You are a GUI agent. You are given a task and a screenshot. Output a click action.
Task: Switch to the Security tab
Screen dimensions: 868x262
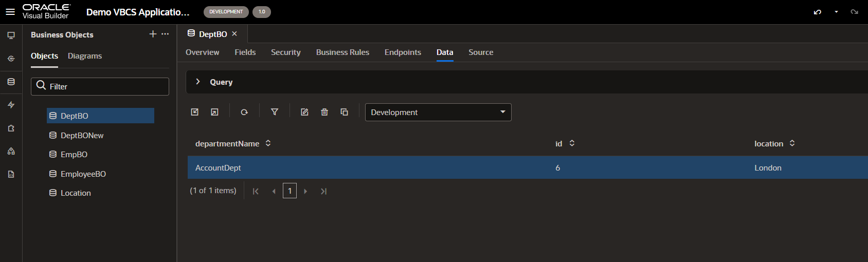tap(286, 52)
